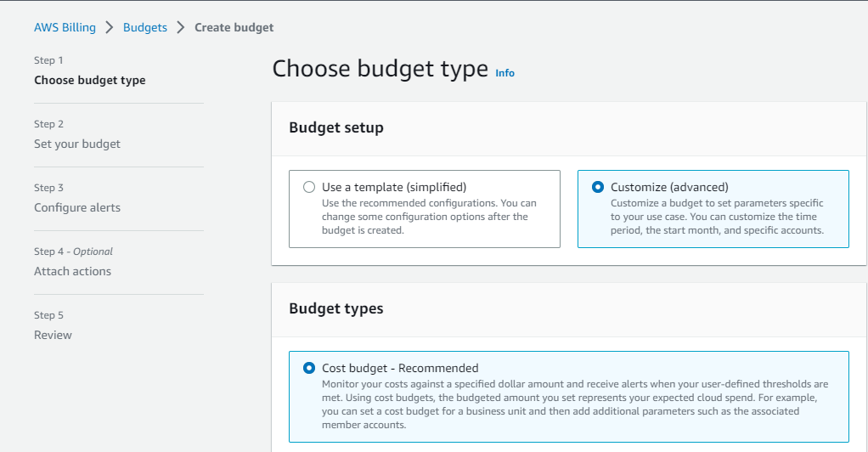Open Step 3 Configure alerts

(x=77, y=207)
